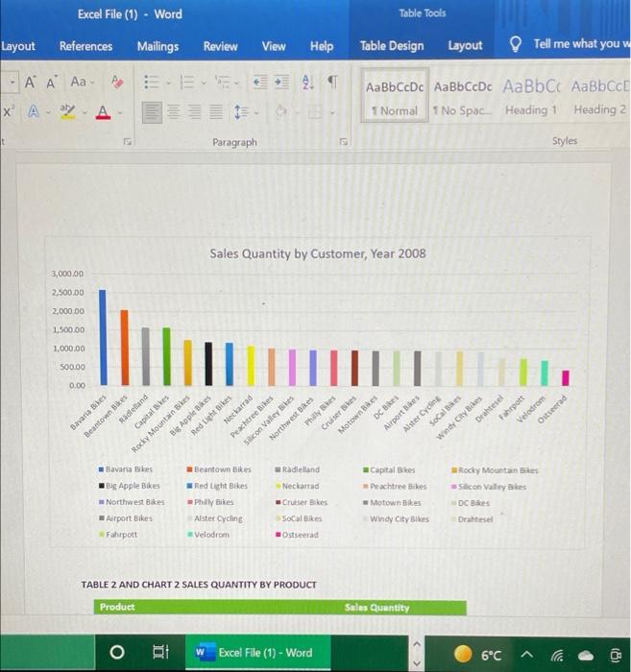
Task: Click the Decrease Indent icon
Action: coord(260,82)
